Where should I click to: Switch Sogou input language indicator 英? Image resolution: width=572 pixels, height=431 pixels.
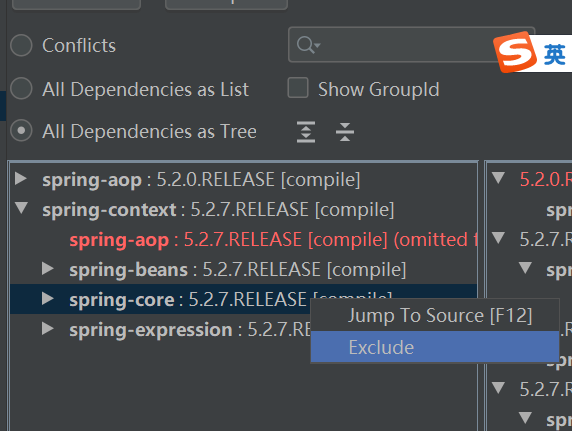pos(554,54)
